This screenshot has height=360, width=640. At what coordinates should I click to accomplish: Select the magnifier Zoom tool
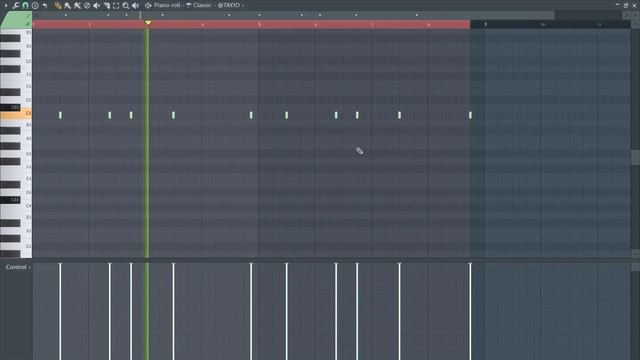(126, 5)
